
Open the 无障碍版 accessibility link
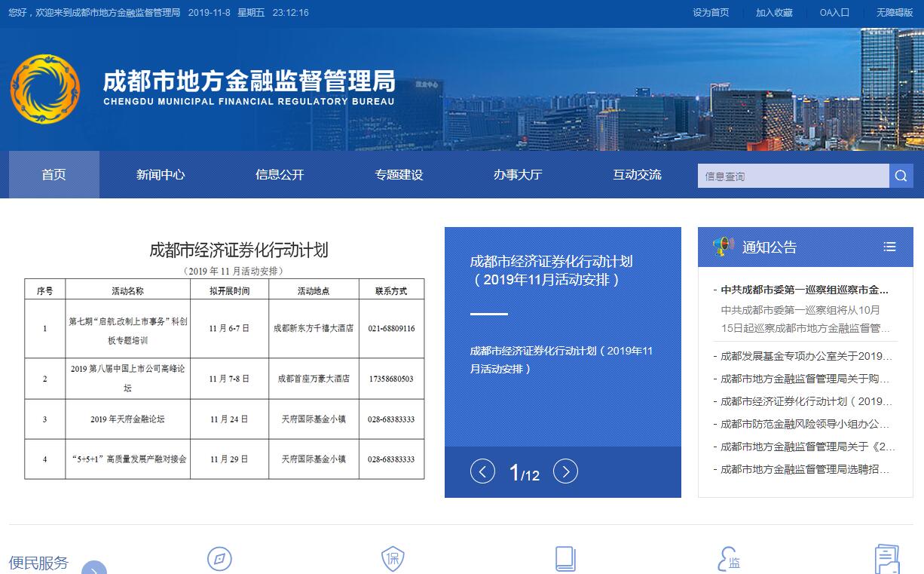tap(895, 13)
